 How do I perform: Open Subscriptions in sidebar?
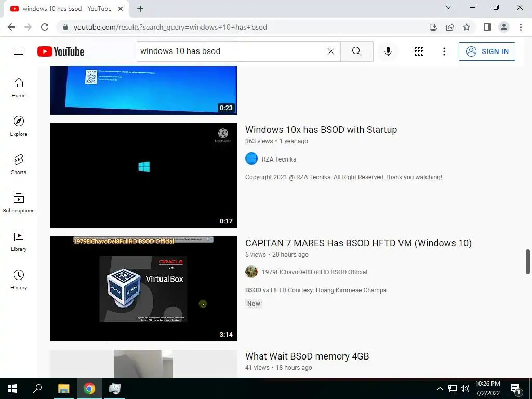coord(19,203)
